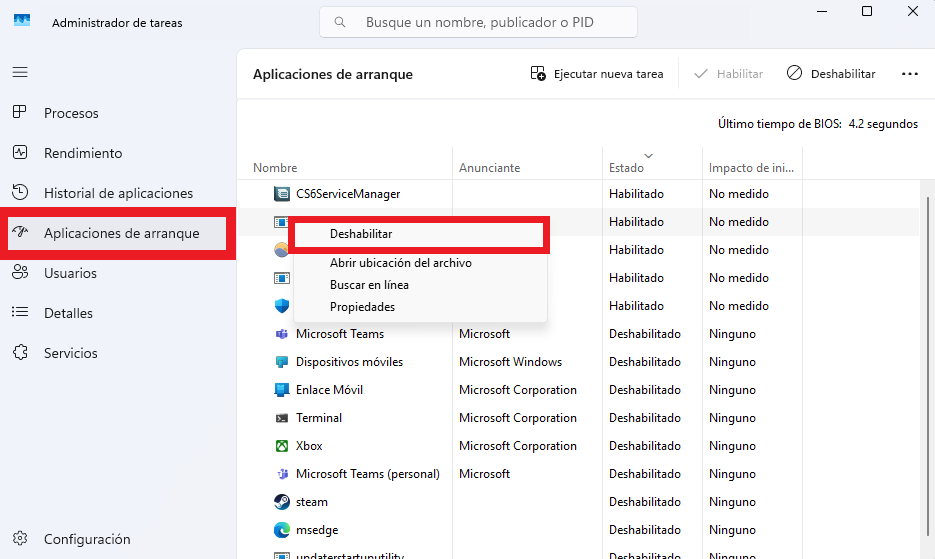Screen dimensions: 935x559
Task: Switch to Rendimiento section
Action: (83, 153)
